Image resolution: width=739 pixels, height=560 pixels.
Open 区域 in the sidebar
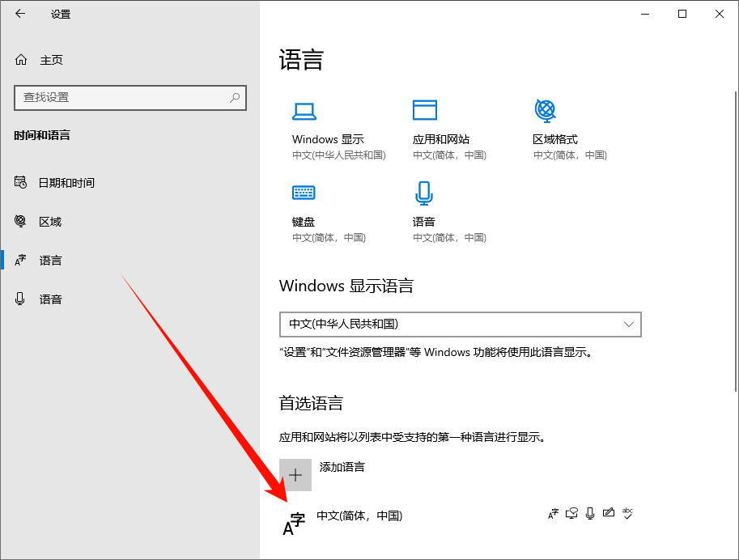(x=50, y=222)
